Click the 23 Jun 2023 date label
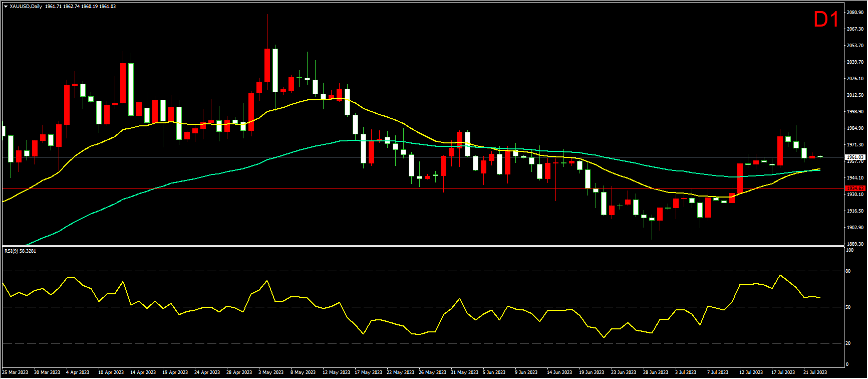Viewport: 868px width, 379px height. click(624, 372)
